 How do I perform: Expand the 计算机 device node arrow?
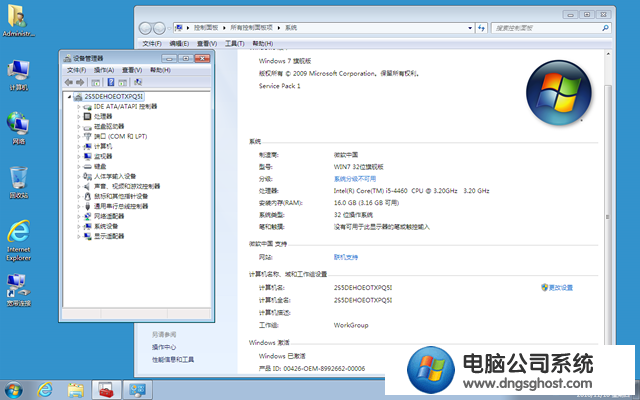click(79, 147)
